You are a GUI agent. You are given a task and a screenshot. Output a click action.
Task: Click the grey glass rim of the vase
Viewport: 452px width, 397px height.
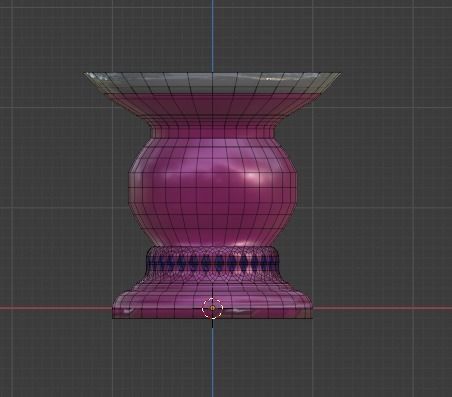212,82
